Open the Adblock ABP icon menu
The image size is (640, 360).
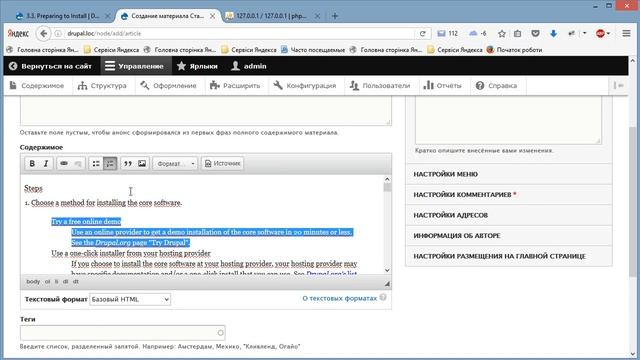602,33
